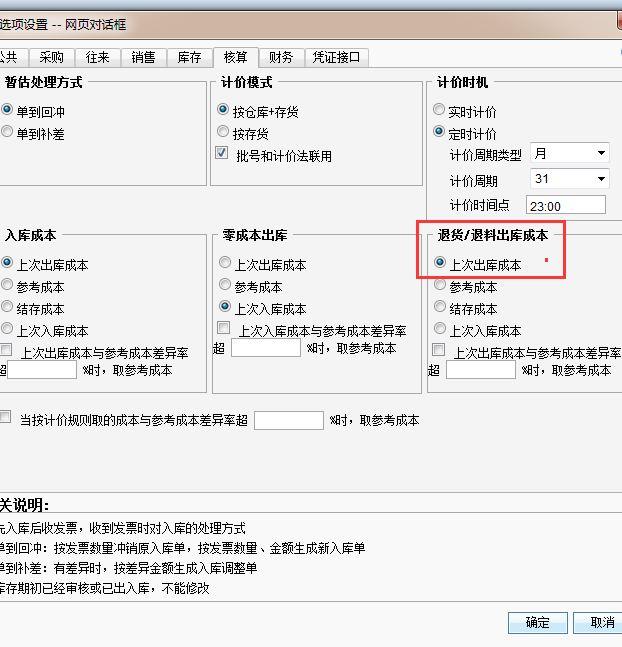Image resolution: width=622 pixels, height=647 pixels.
Task: Click the field after 参考成本差异率超
Action: pos(289,420)
